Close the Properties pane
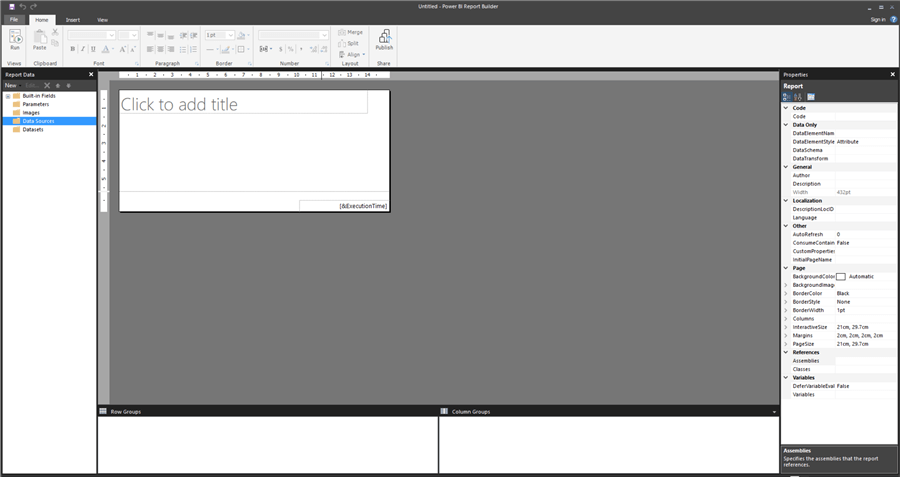900x477 pixels. [x=892, y=75]
